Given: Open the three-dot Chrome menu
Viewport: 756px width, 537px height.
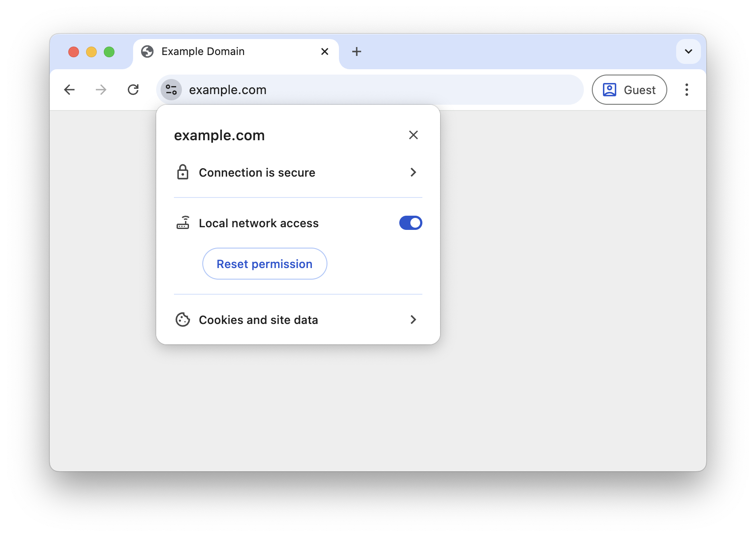Looking at the screenshot, I should (686, 90).
